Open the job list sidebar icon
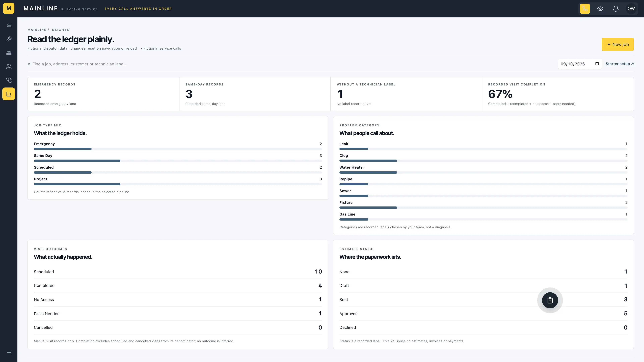Viewport: 644px width, 362px height. click(9, 25)
